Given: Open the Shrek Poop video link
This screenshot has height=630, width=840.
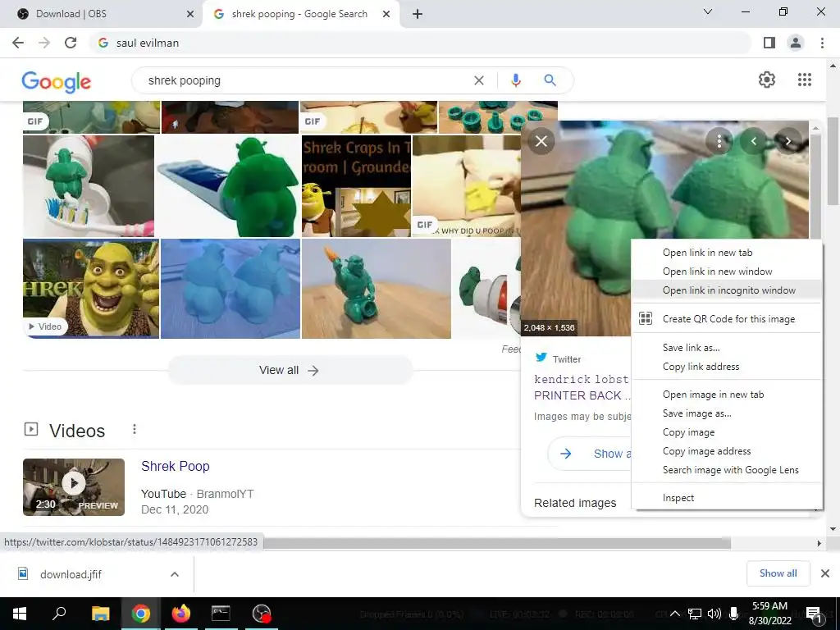Looking at the screenshot, I should pos(176,466).
